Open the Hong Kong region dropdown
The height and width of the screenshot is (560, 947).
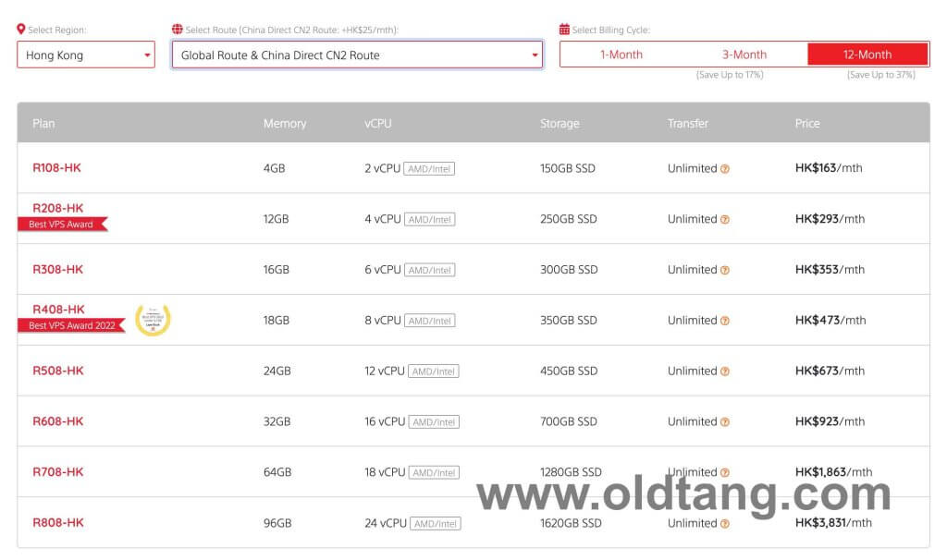coord(86,55)
